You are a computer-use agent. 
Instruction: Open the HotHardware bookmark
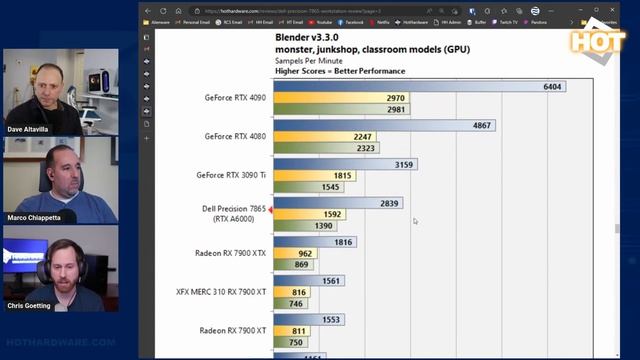pyautogui.click(x=412, y=22)
